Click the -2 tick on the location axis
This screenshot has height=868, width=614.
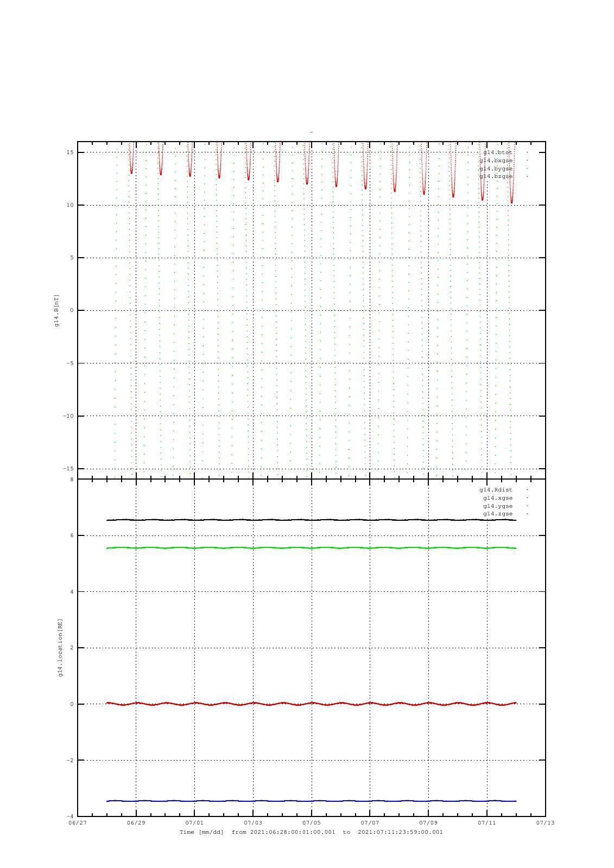[70, 761]
